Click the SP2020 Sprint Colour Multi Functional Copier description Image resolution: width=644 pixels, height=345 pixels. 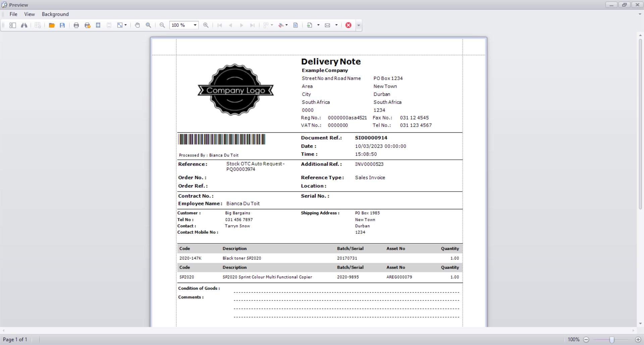click(267, 277)
